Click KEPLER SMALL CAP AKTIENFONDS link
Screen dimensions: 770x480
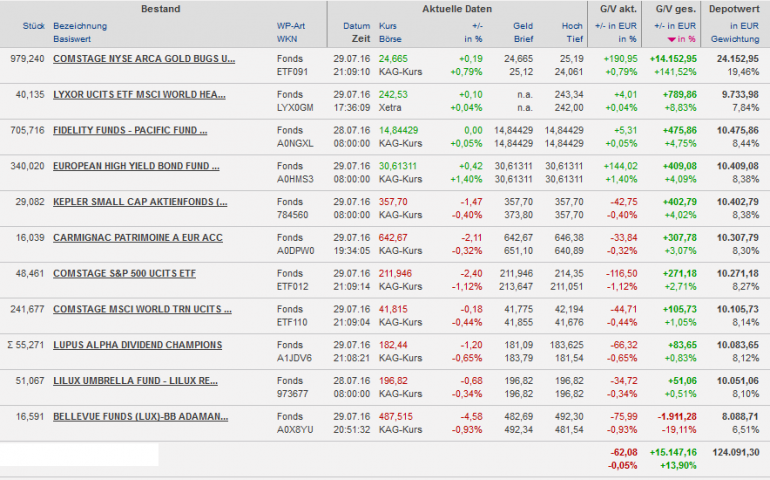click(140, 201)
